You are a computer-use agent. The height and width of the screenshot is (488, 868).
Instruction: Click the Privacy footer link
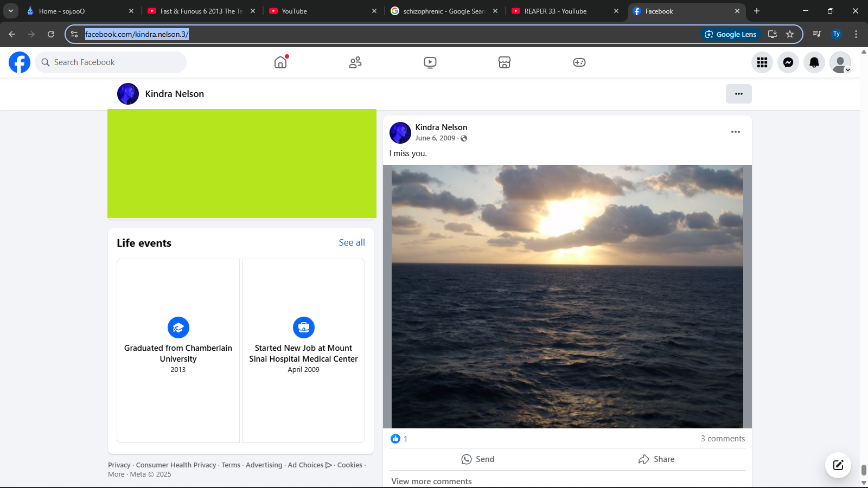(119, 465)
